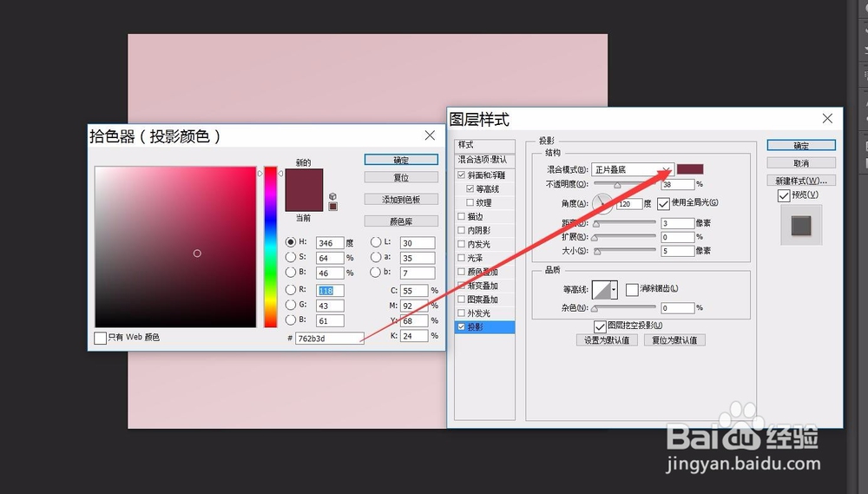Screen dimensions: 868x494
Task: Click 新建样式(W)... button
Action: pos(801,181)
